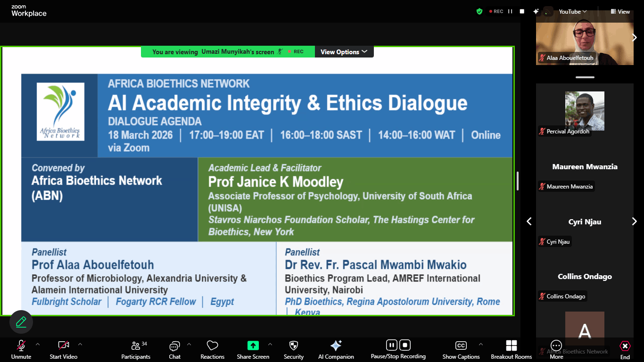Click the Africa Bioethics Network logo on slide
The image size is (644, 362).
pyautogui.click(x=60, y=112)
